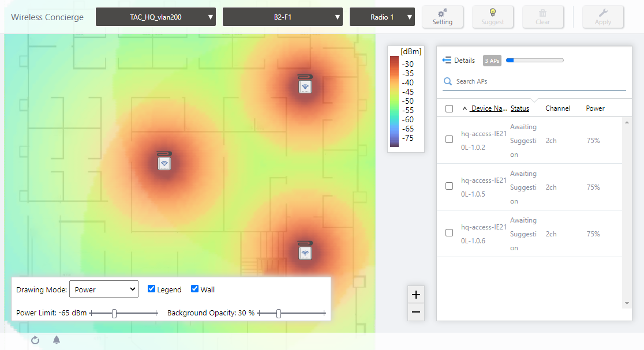Viewport: 644px width, 350px height.
Task: Sort the list by Device Name header
Action: coord(488,108)
